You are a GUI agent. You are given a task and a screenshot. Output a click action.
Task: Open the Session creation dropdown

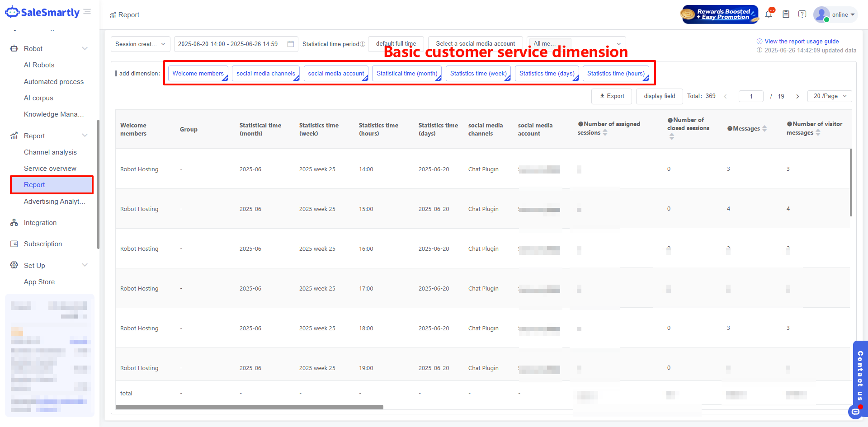click(x=140, y=44)
